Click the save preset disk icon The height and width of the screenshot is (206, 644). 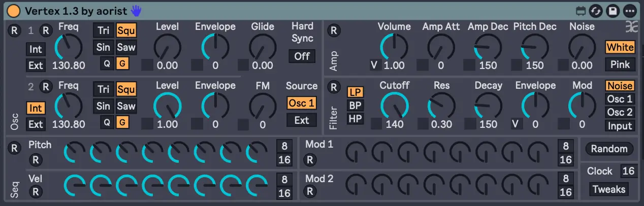[614, 10]
